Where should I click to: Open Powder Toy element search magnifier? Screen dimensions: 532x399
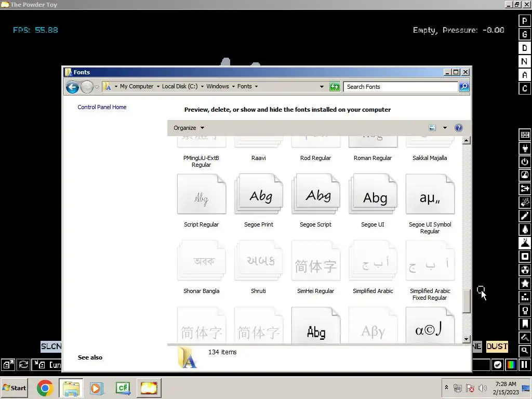tap(525, 351)
